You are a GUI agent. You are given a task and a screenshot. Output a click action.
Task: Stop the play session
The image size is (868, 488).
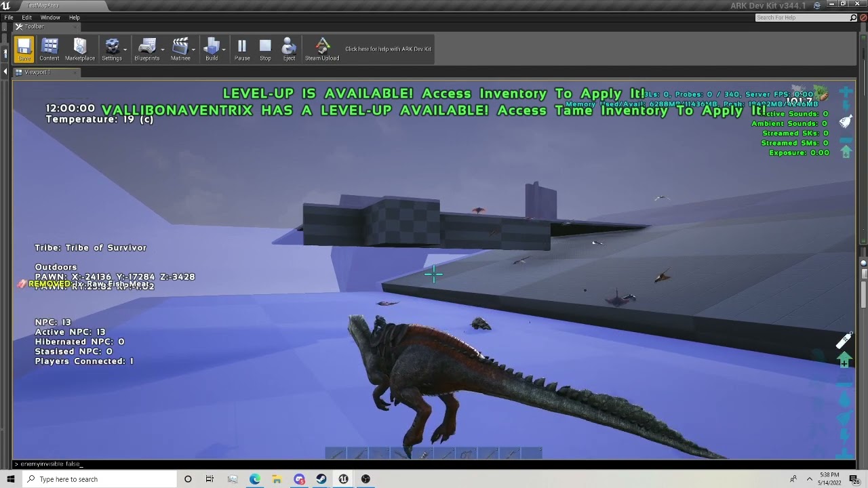pos(265,49)
